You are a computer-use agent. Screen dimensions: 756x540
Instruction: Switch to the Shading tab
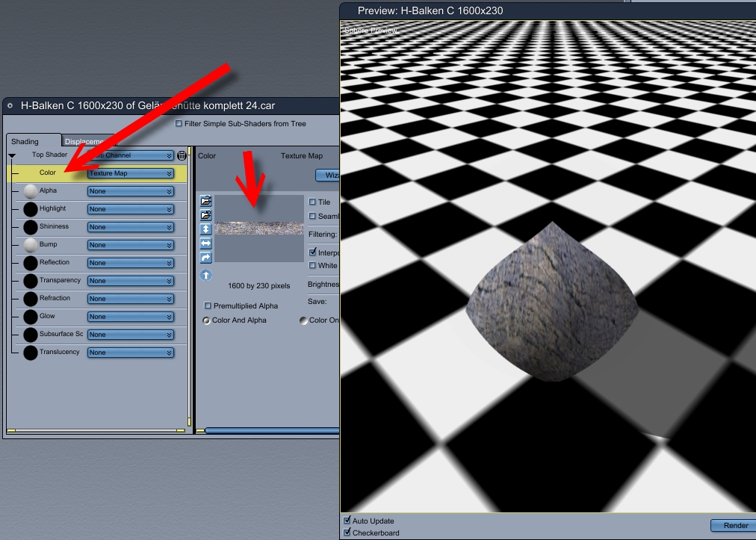(33, 140)
